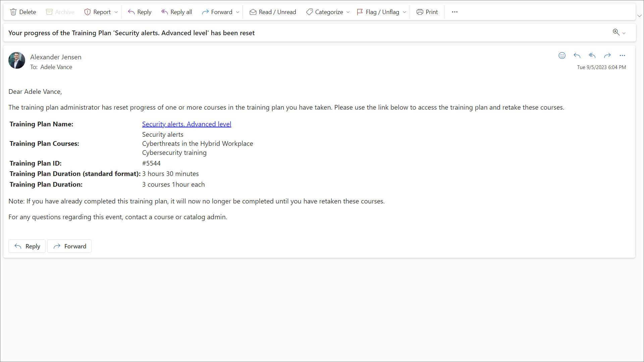Screen dimensions: 644x362
Task: Expand the Report dropdown arrow
Action: click(x=116, y=12)
